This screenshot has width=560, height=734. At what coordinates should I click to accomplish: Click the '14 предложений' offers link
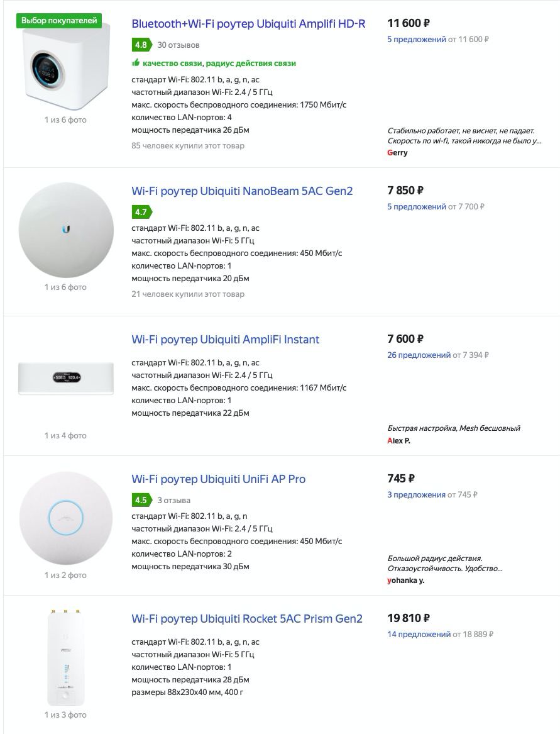tap(419, 635)
